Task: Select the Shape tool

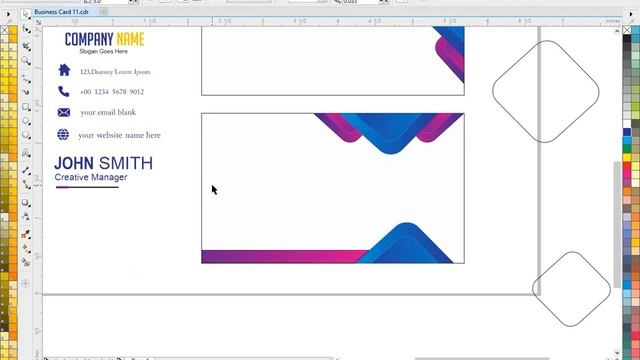Action: [x=26, y=30]
